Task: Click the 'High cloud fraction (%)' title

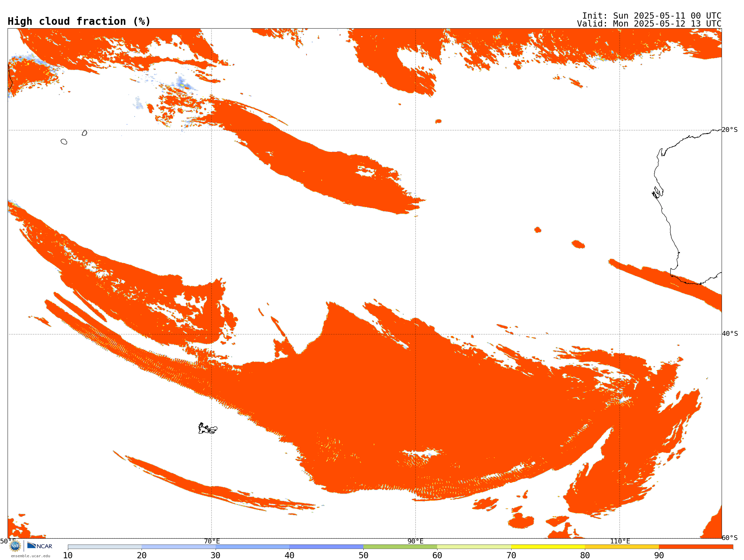Action: [x=79, y=21]
